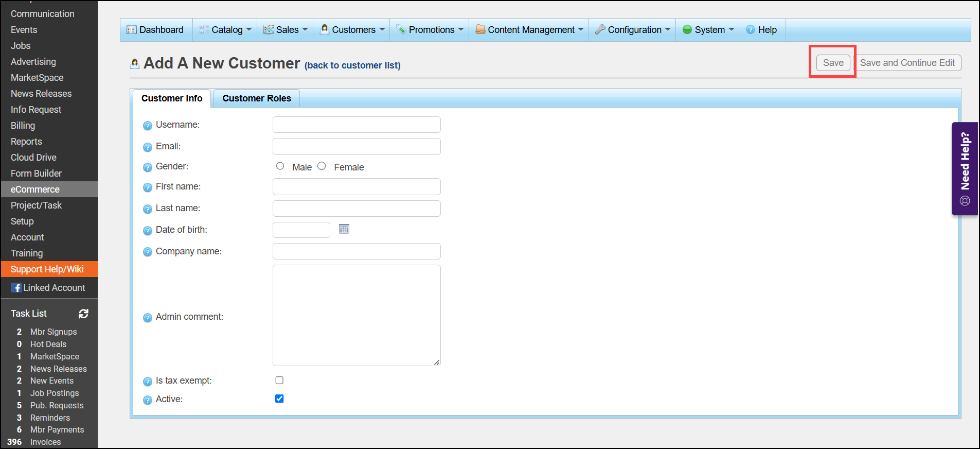Open Mbr Payments in the Task List
980x449 pixels.
57,429
